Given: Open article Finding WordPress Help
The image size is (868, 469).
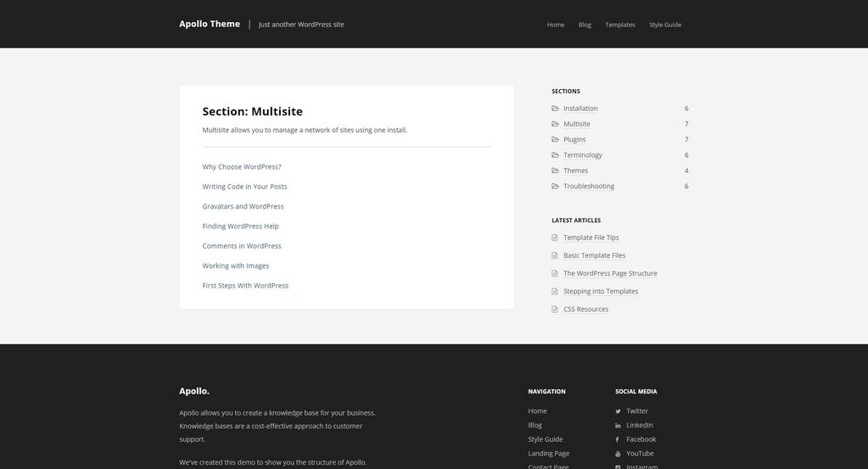Looking at the screenshot, I should tap(240, 226).
